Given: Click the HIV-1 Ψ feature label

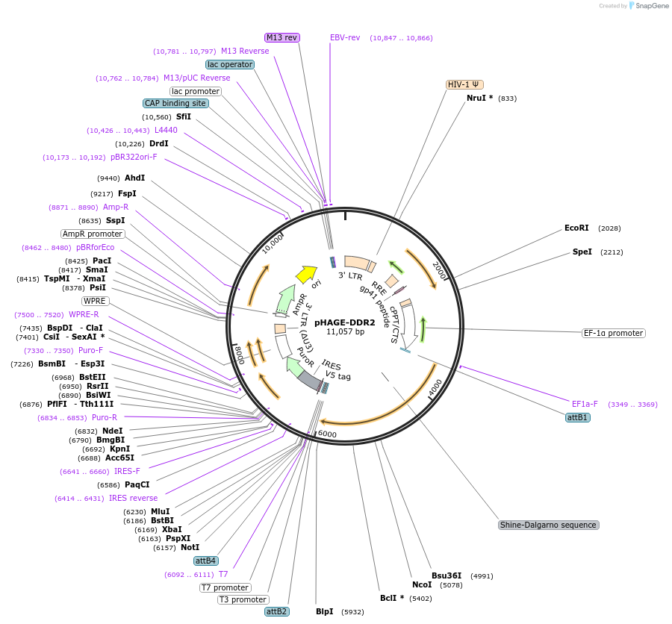Looking at the screenshot, I should [464, 84].
